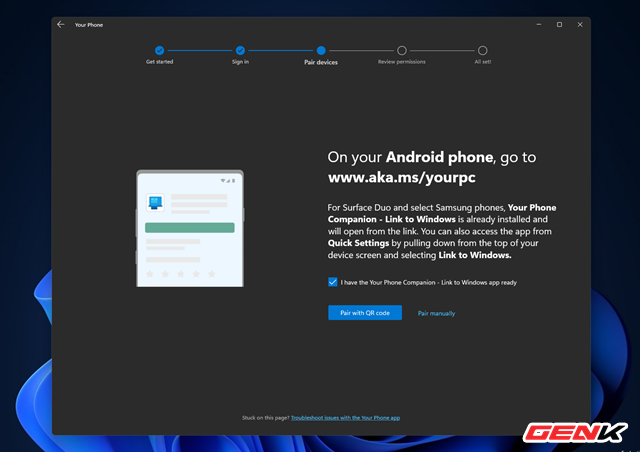640x452 pixels.
Task: Open Troubleshoot issues with the Your Phone app
Action: click(345, 418)
